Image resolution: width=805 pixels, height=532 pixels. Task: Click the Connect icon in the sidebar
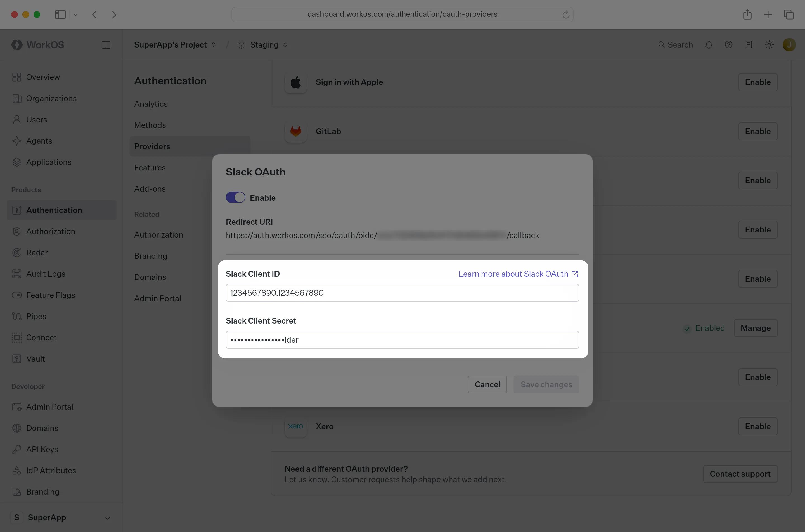(16, 338)
